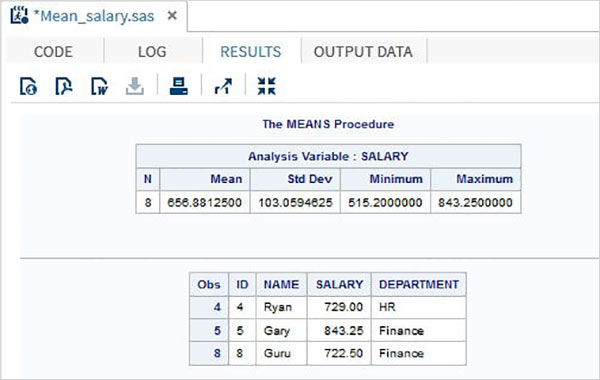Click the SALARY column header in listing
The image size is (600, 380).
click(x=339, y=284)
